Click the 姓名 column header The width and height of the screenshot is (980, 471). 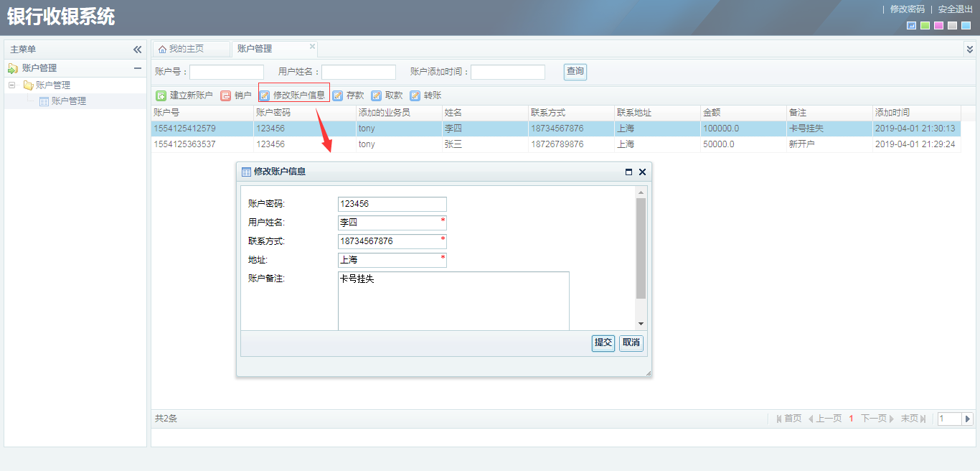tap(485, 113)
